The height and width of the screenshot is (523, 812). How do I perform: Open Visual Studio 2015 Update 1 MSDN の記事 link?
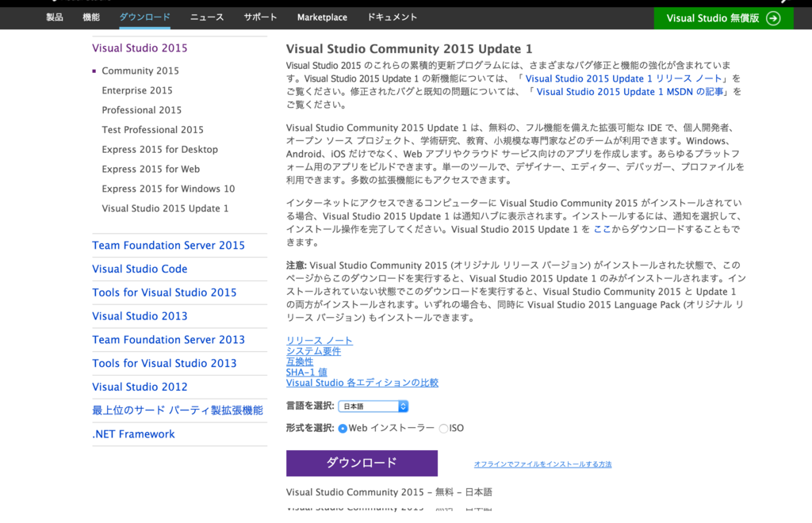(x=630, y=92)
